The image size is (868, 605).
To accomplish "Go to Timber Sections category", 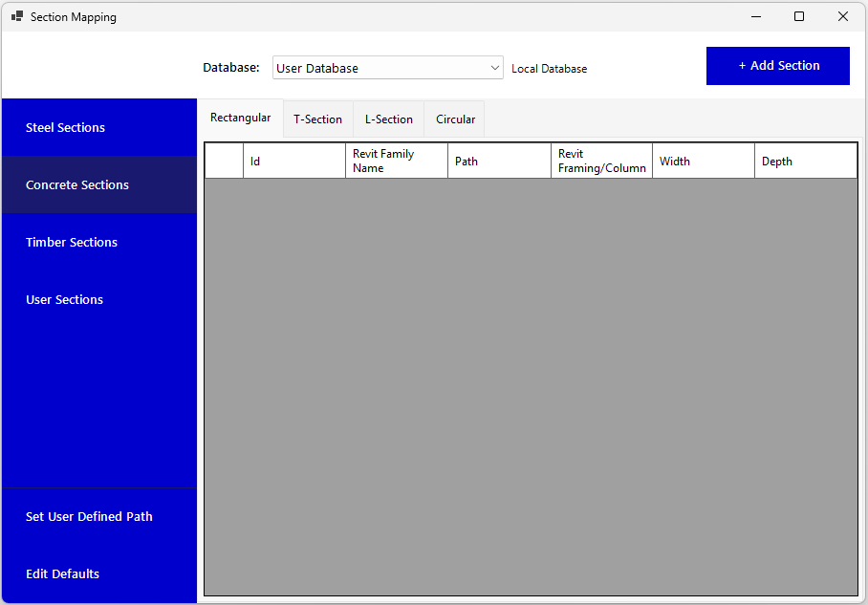I will point(98,242).
